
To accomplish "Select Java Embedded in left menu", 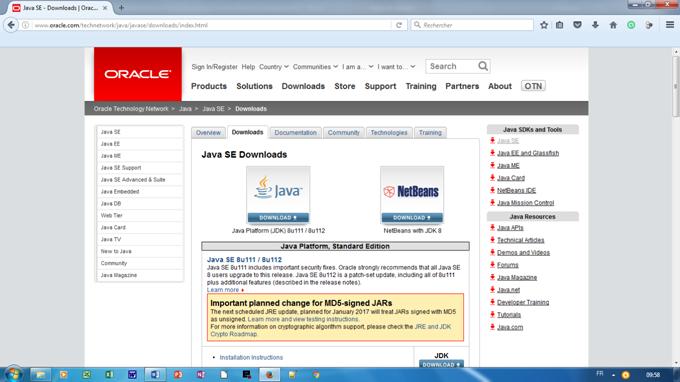I will point(120,192).
